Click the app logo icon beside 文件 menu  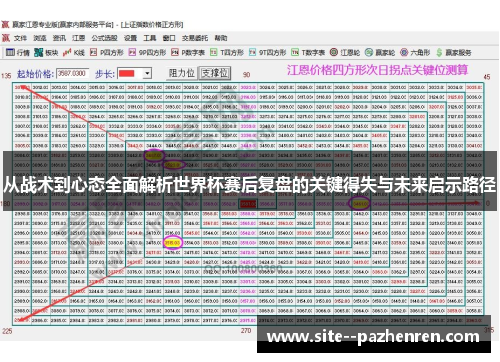(x=6, y=38)
